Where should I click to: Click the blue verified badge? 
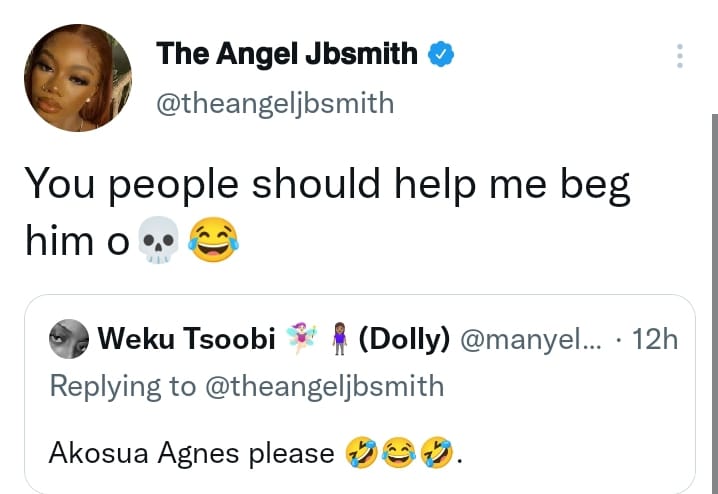click(440, 54)
